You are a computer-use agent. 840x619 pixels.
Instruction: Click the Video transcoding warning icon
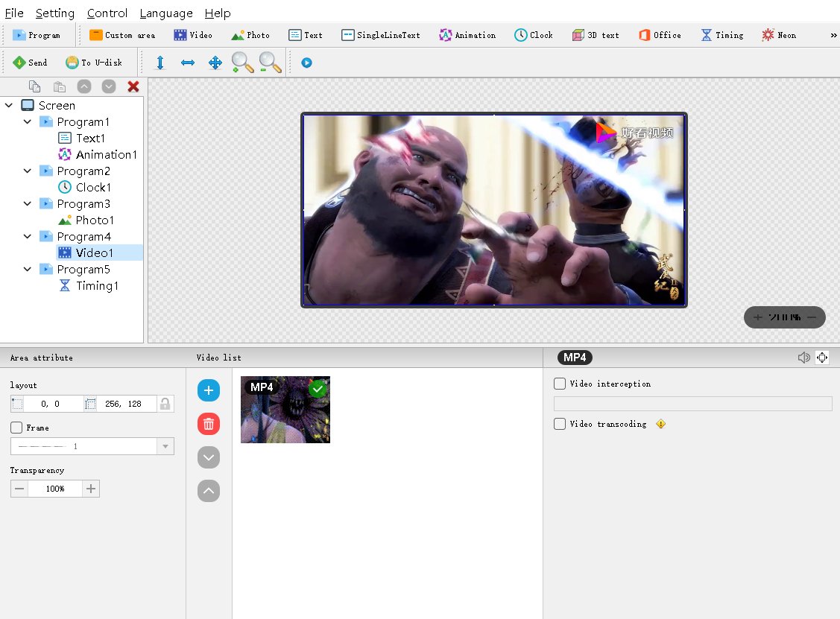[x=661, y=424]
